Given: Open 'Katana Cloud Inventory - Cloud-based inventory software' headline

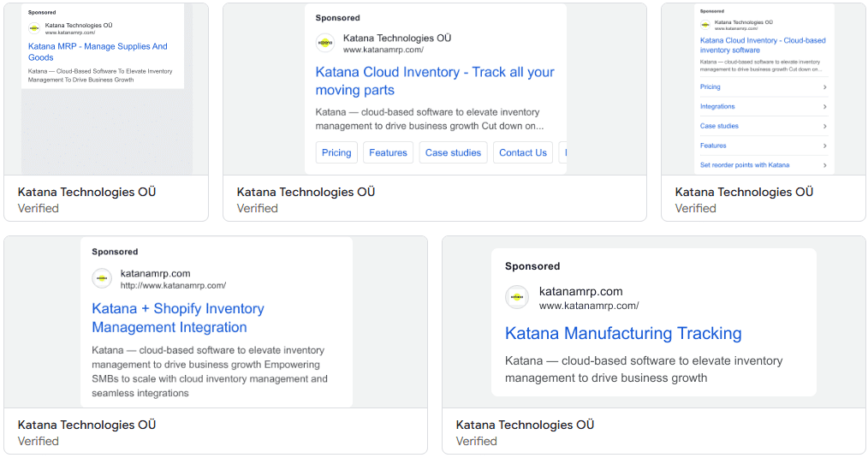Looking at the screenshot, I should 762,45.
